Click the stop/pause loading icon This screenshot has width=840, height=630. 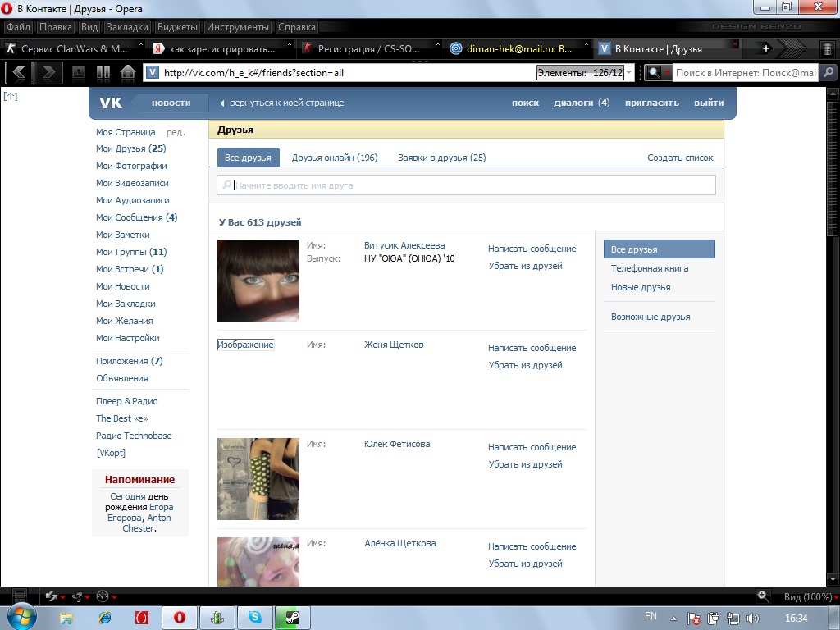pyautogui.click(x=103, y=72)
